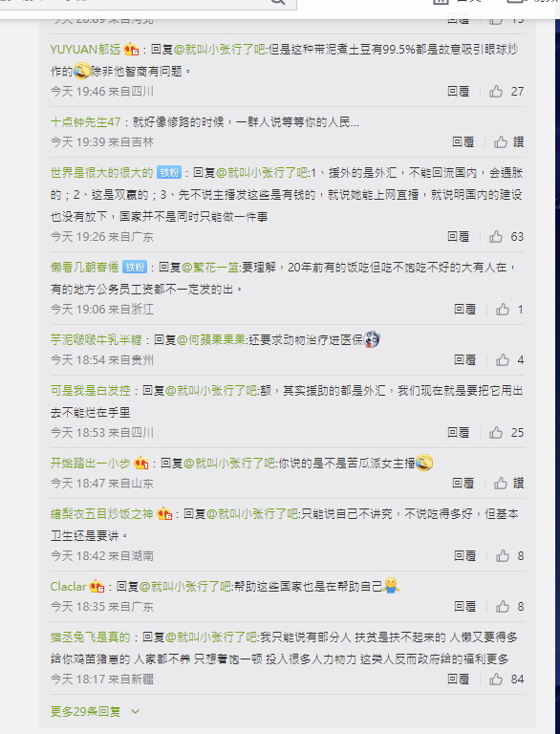Open the 世界是很大的很大的 user profile

pos(101,173)
